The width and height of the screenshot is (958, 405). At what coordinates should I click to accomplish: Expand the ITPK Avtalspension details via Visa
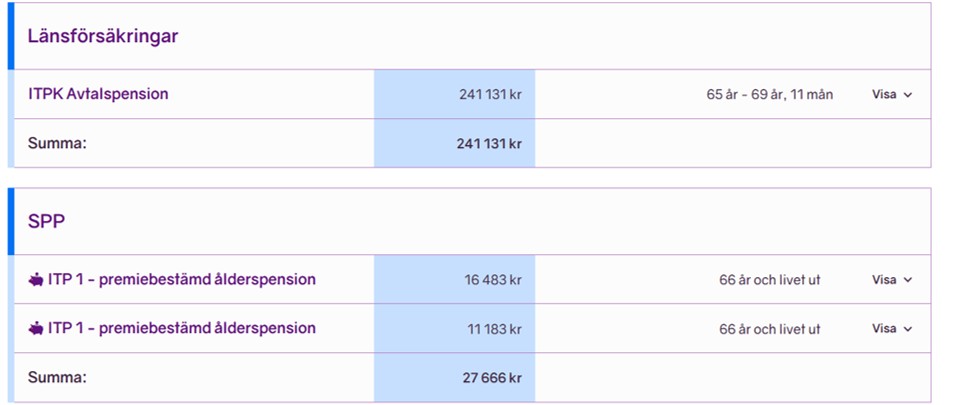coord(891,95)
